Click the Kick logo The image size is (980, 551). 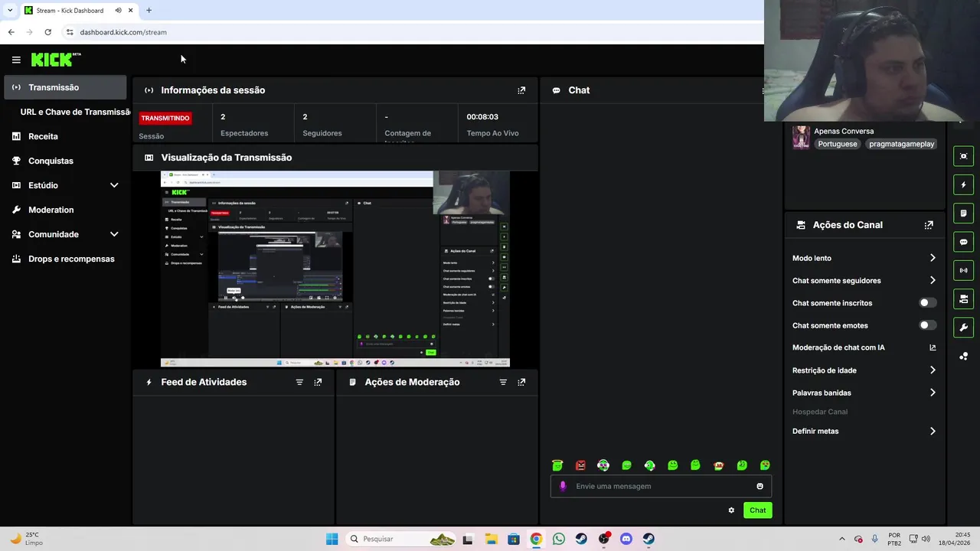click(x=56, y=59)
